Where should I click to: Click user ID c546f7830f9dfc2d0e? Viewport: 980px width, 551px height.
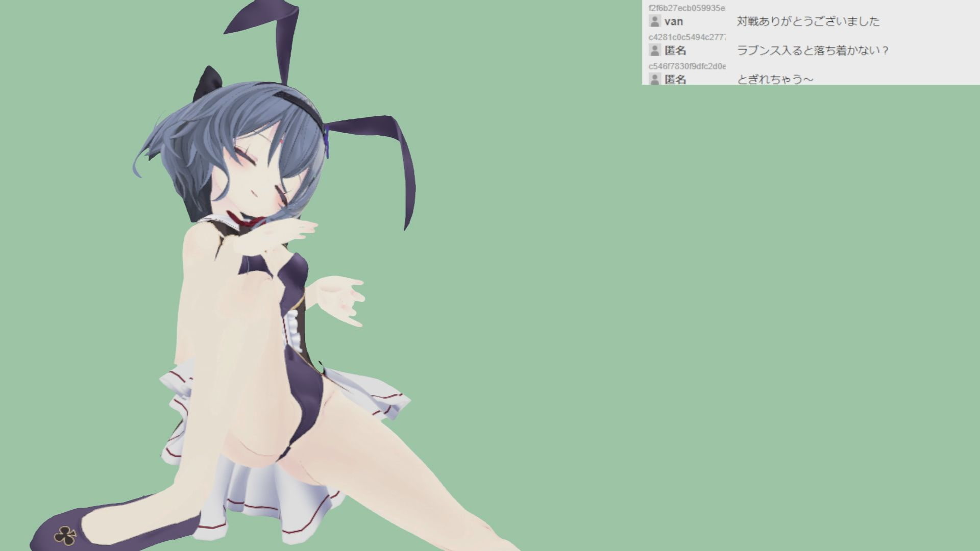(687, 66)
